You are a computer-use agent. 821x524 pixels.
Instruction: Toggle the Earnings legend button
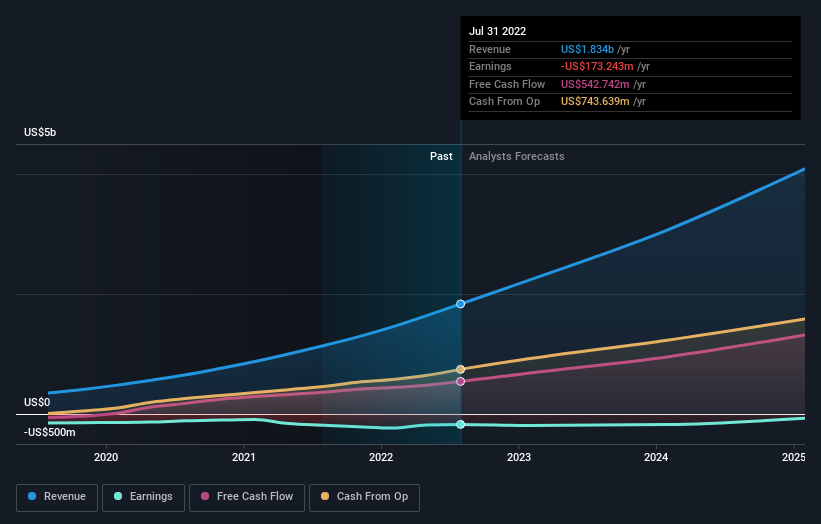[143, 497]
